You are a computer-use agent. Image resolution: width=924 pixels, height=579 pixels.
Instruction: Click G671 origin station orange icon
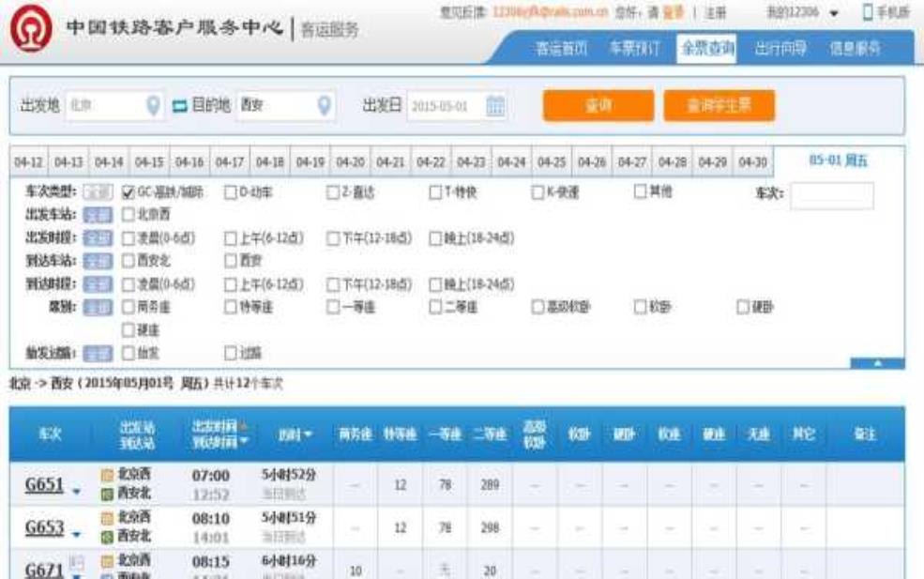pos(107,561)
